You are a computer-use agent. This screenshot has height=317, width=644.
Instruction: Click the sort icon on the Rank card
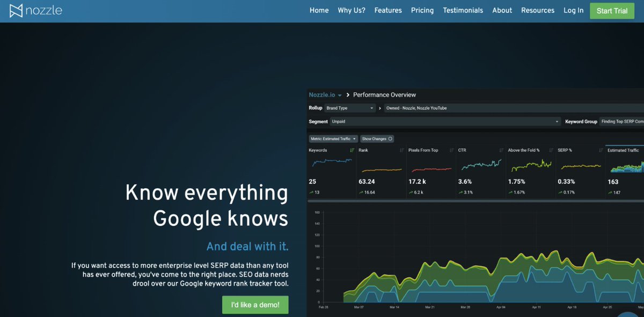(x=402, y=150)
